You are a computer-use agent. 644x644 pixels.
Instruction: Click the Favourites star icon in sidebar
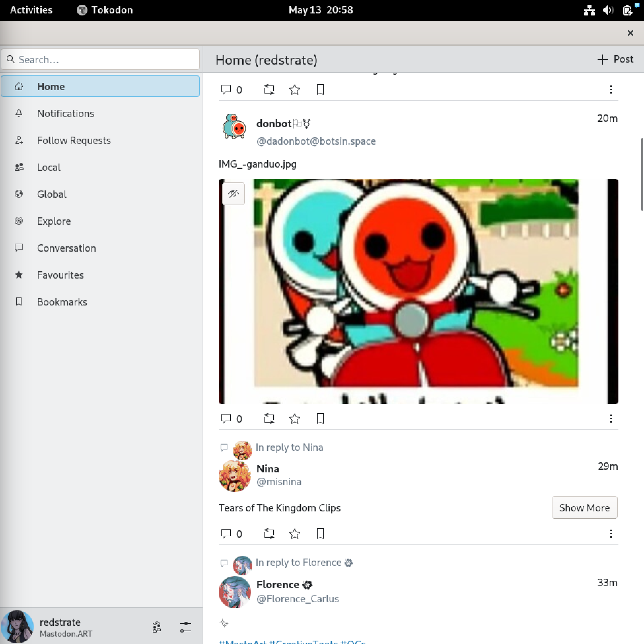[x=19, y=275]
